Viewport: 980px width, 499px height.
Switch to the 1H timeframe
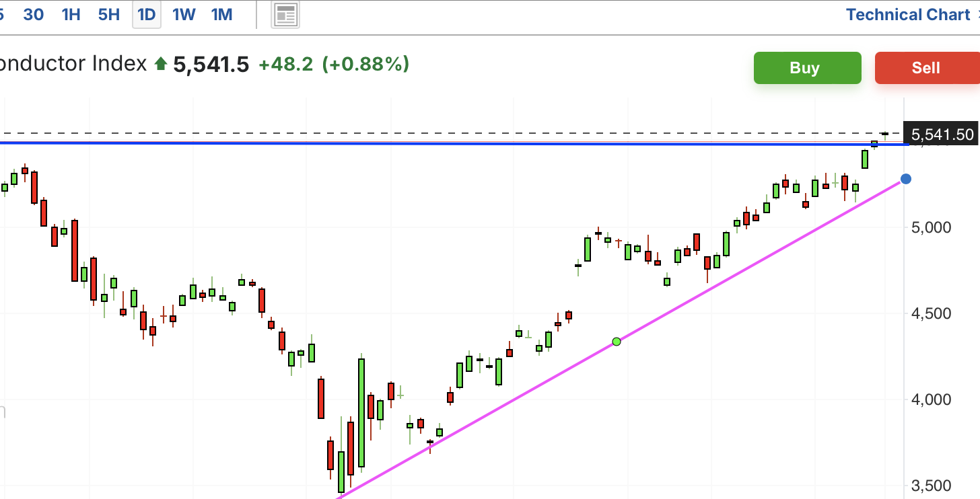click(x=71, y=15)
